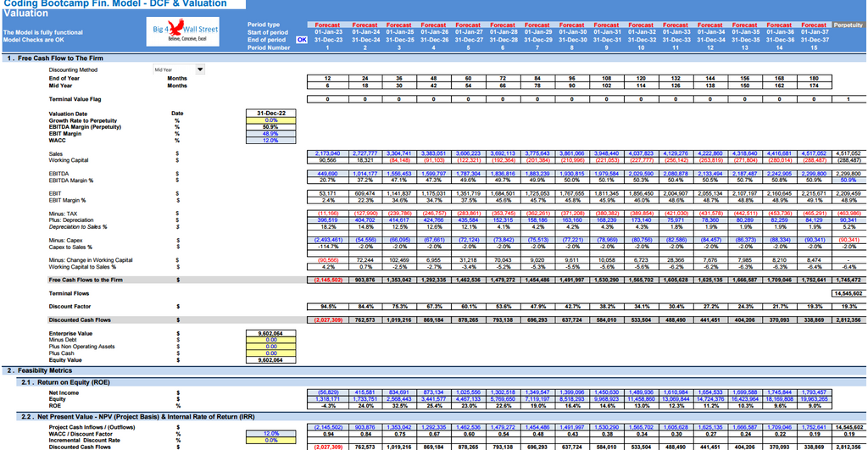Click Period Number 15 header cell
Viewport: 868px width, 450px height.
pyautogui.click(x=814, y=47)
